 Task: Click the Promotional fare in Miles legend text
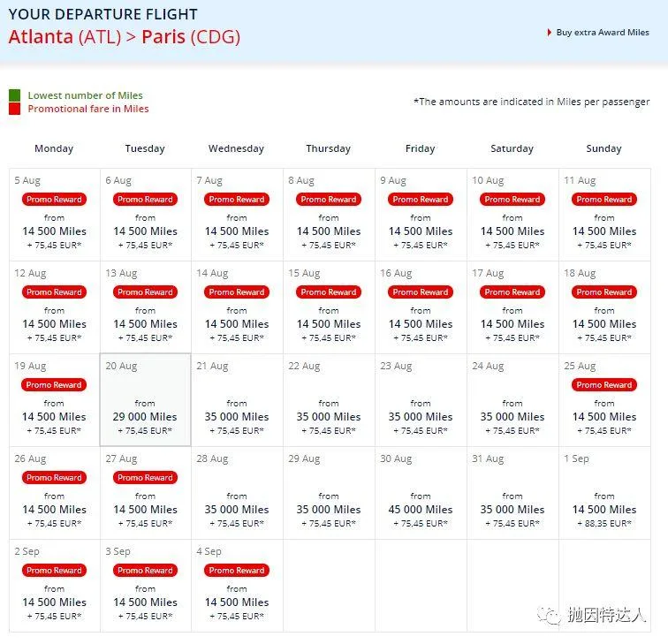(x=88, y=109)
